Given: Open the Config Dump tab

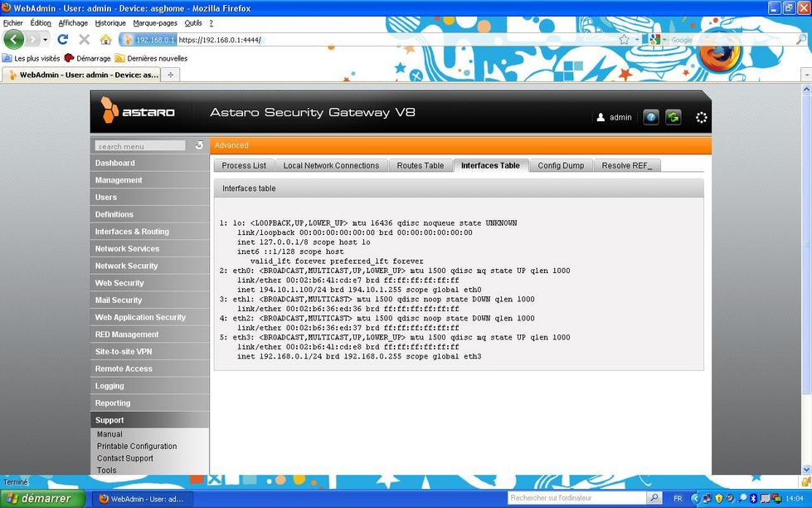Looking at the screenshot, I should coord(561,165).
